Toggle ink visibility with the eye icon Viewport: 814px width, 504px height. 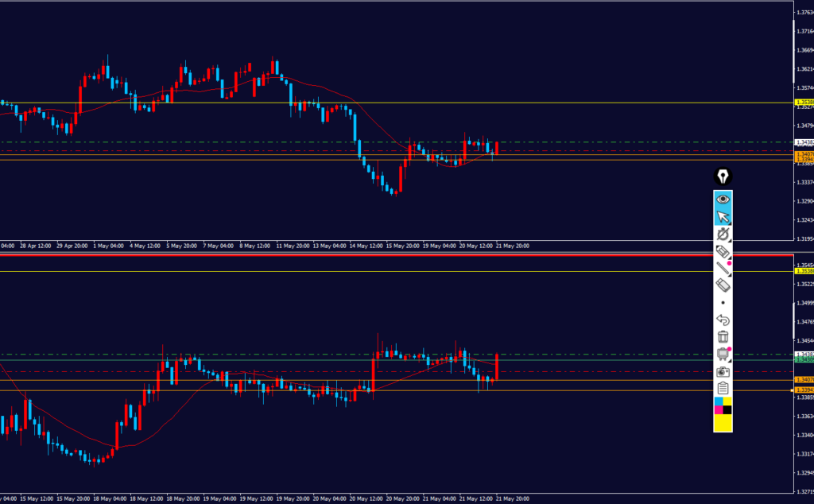(x=723, y=200)
